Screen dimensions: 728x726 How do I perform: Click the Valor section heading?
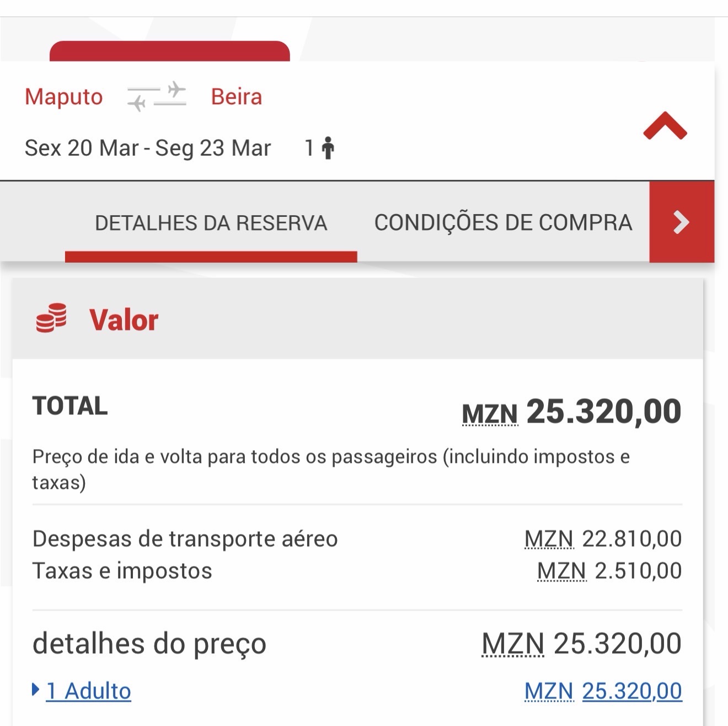pyautogui.click(x=124, y=320)
